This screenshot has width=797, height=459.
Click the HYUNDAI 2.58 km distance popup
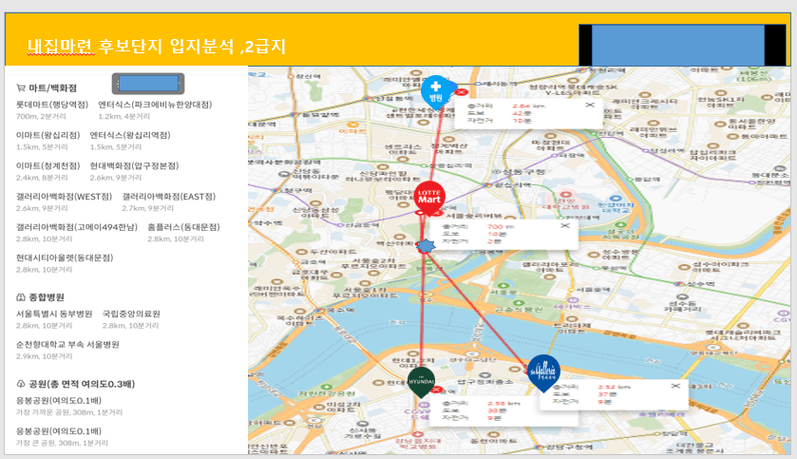point(504,411)
